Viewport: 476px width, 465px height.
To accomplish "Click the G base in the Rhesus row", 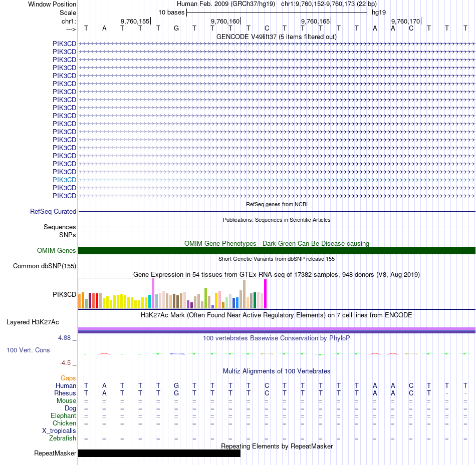I will point(176,393).
